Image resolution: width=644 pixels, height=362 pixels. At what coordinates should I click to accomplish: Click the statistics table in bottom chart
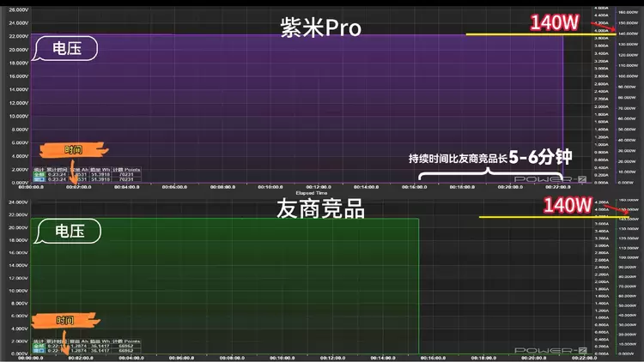pos(86,347)
